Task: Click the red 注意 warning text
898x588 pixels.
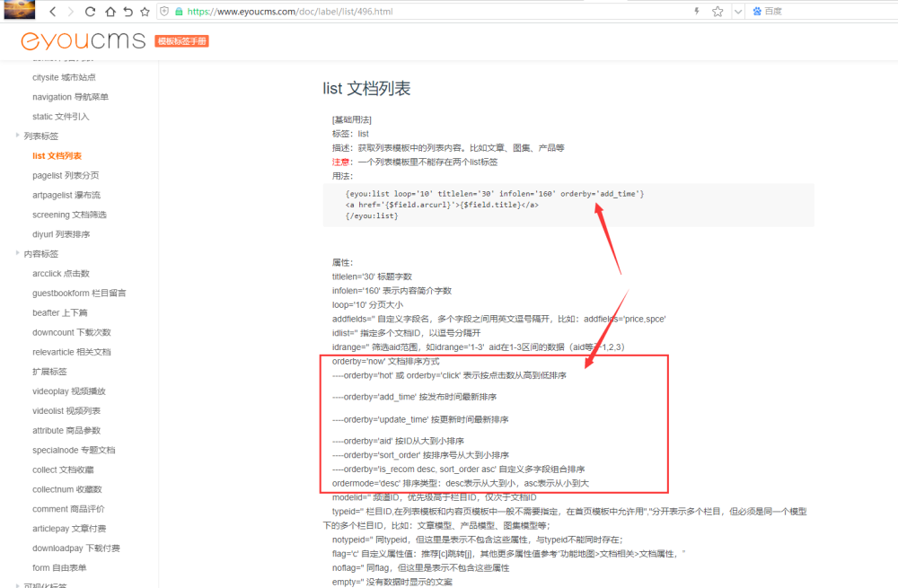Action: click(340, 162)
